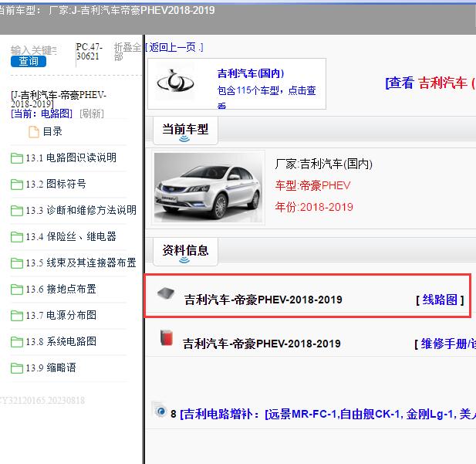Click the folder icon for 13.6
The height and width of the screenshot is (464, 476).
[17, 290]
